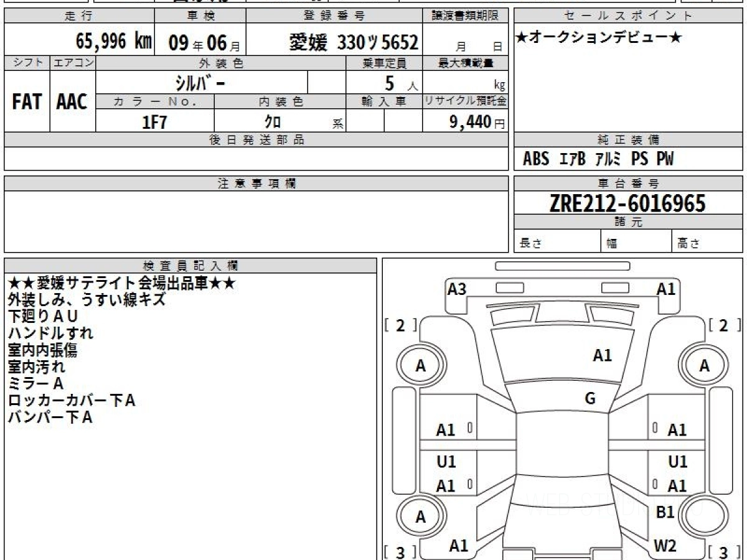Image resolution: width=747 pixels, height=560 pixels.
Task: Select the G mark on the windshield
Action: pos(590,399)
